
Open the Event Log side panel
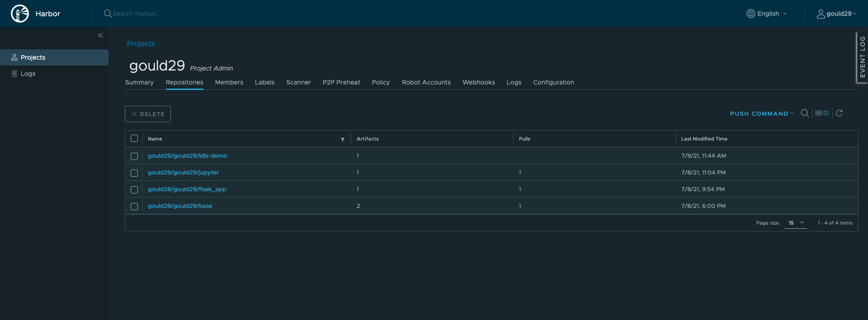[x=862, y=57]
